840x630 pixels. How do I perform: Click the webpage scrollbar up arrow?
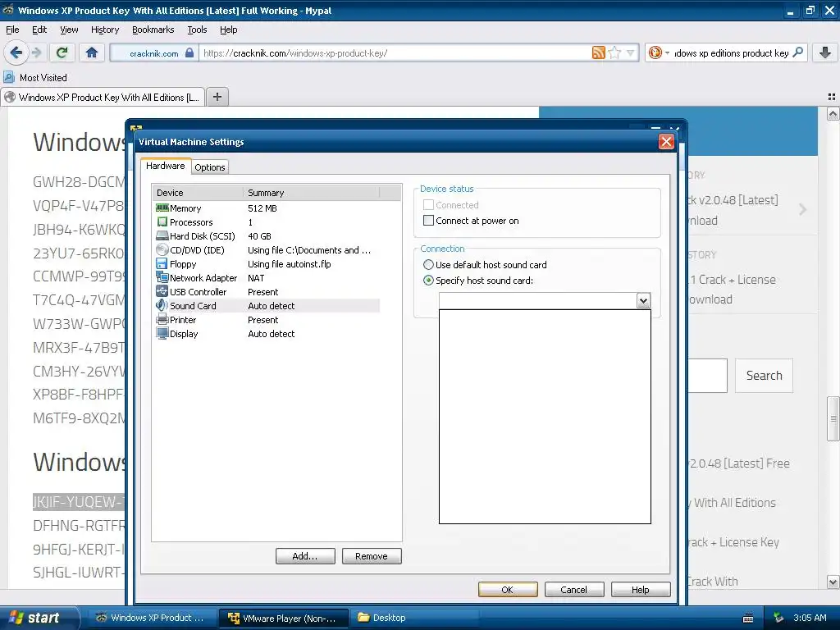coord(833,113)
